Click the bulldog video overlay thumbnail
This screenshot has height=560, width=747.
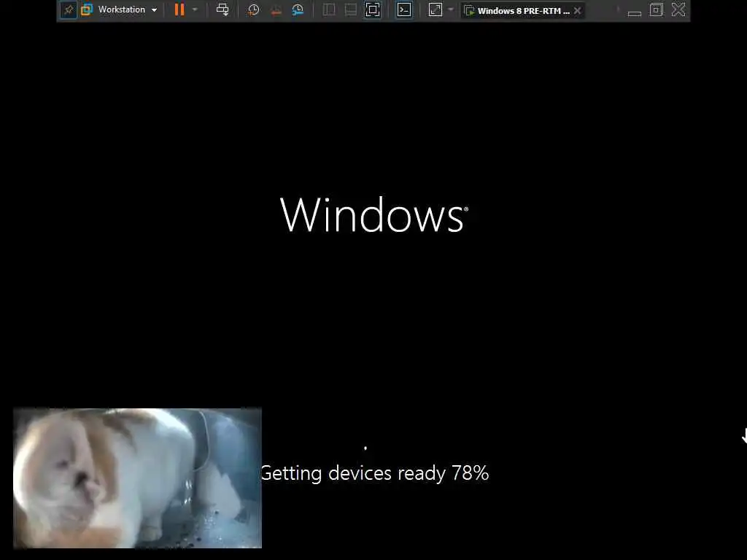[137, 478]
